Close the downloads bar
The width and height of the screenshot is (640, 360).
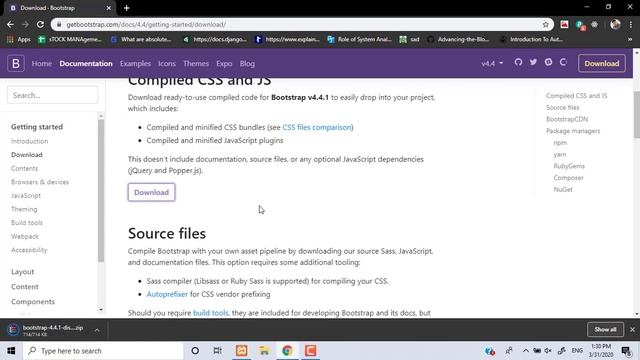(632, 329)
